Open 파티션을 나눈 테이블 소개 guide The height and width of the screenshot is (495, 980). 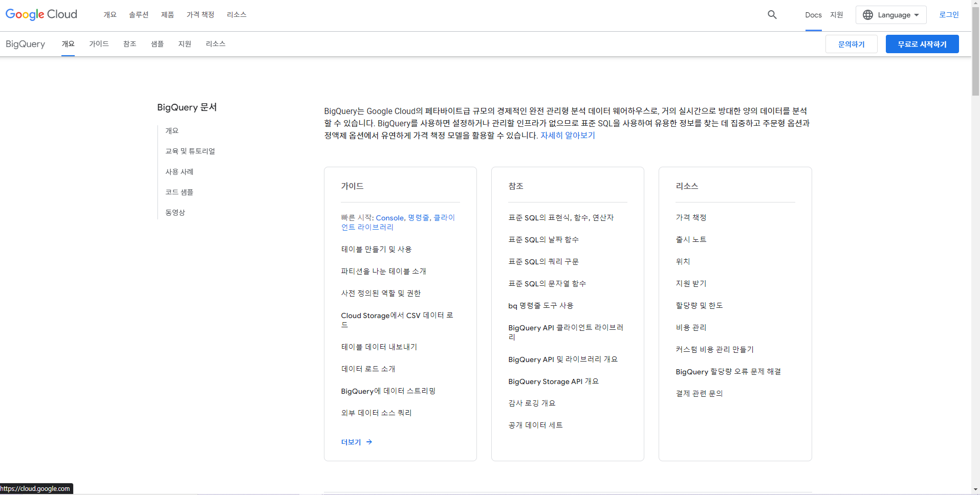(x=383, y=272)
